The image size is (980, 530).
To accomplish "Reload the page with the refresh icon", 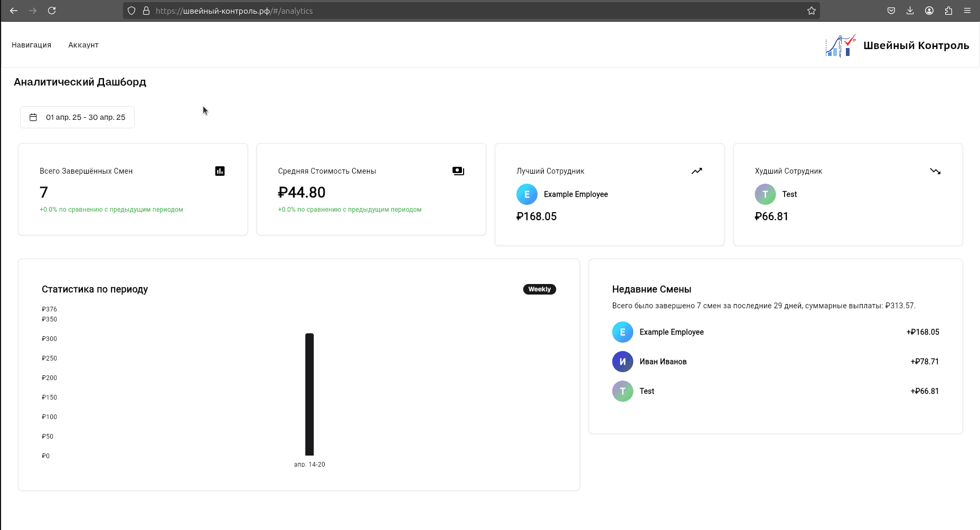I will point(52,11).
